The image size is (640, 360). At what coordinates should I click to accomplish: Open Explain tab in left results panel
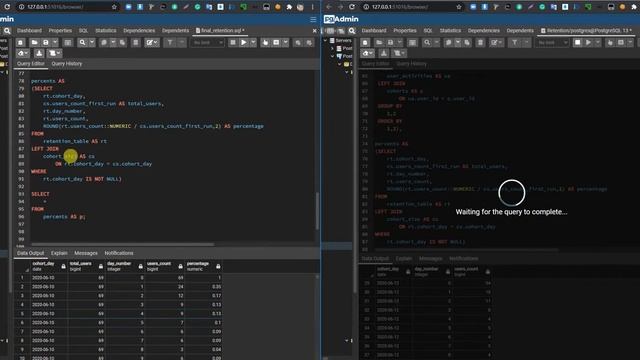click(59, 253)
